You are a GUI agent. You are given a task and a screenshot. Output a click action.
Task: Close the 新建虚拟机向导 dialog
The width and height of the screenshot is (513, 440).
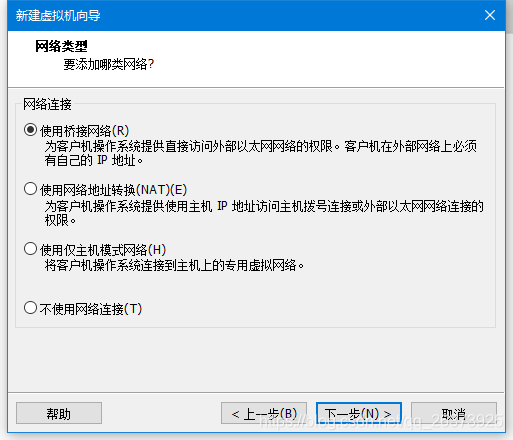pos(490,15)
